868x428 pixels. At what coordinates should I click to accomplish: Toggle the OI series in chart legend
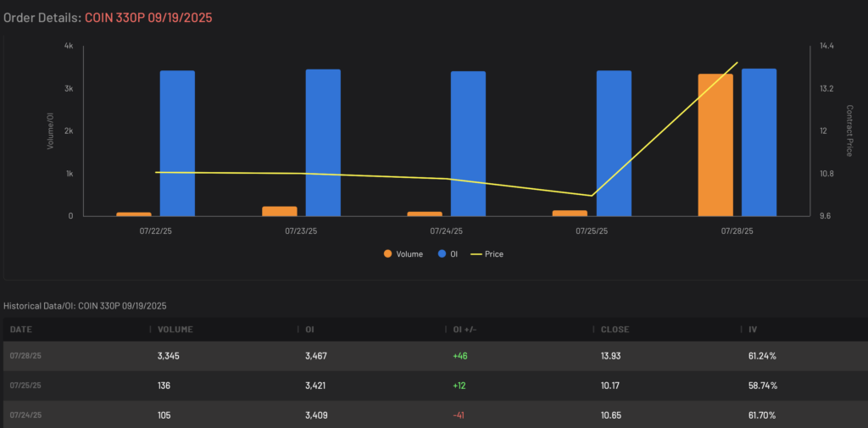[x=448, y=254]
